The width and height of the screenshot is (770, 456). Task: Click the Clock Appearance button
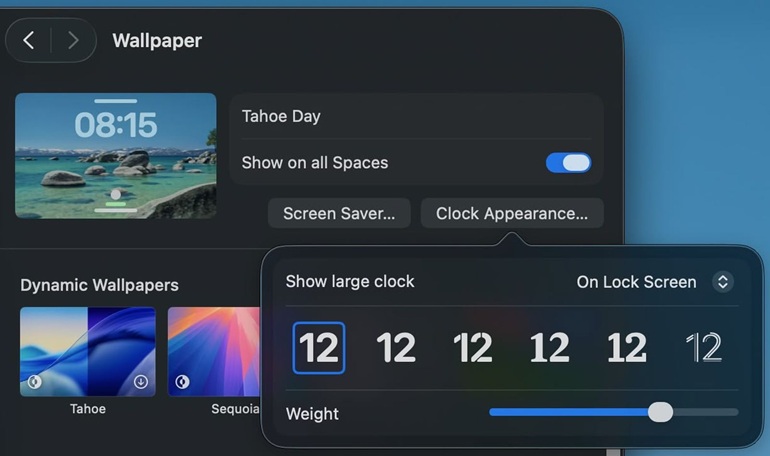(x=512, y=213)
